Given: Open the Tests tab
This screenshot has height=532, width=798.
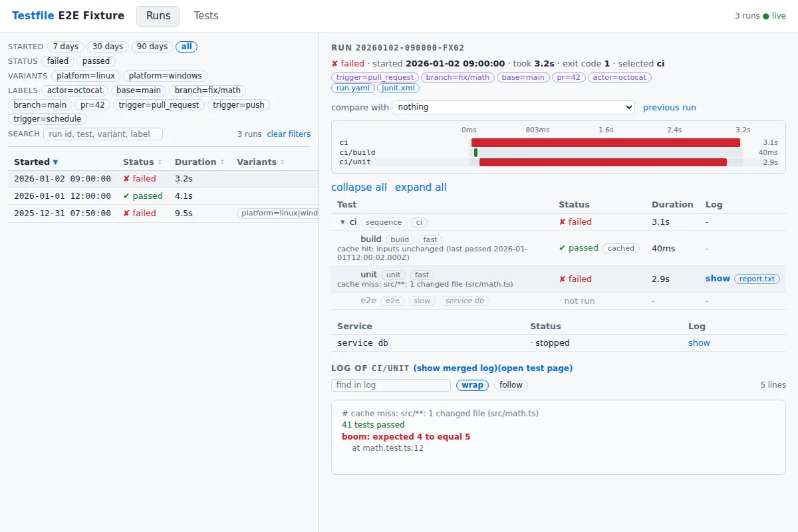Looking at the screenshot, I should (206, 16).
